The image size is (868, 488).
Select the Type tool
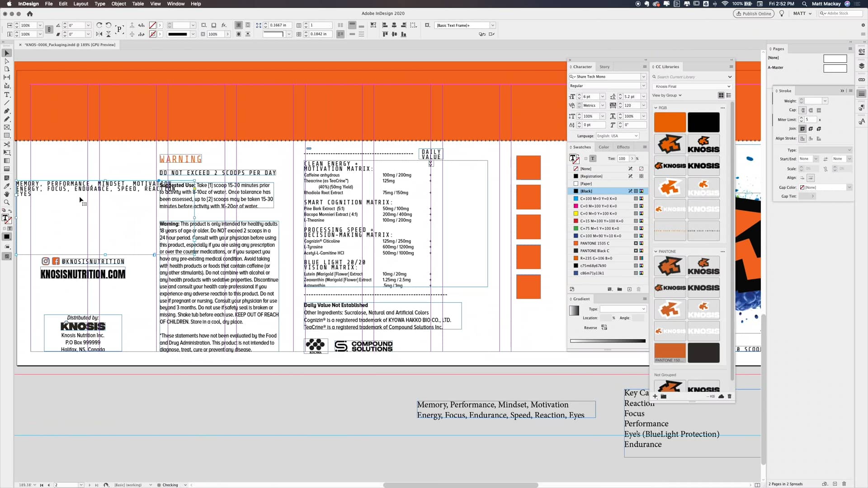(7, 95)
